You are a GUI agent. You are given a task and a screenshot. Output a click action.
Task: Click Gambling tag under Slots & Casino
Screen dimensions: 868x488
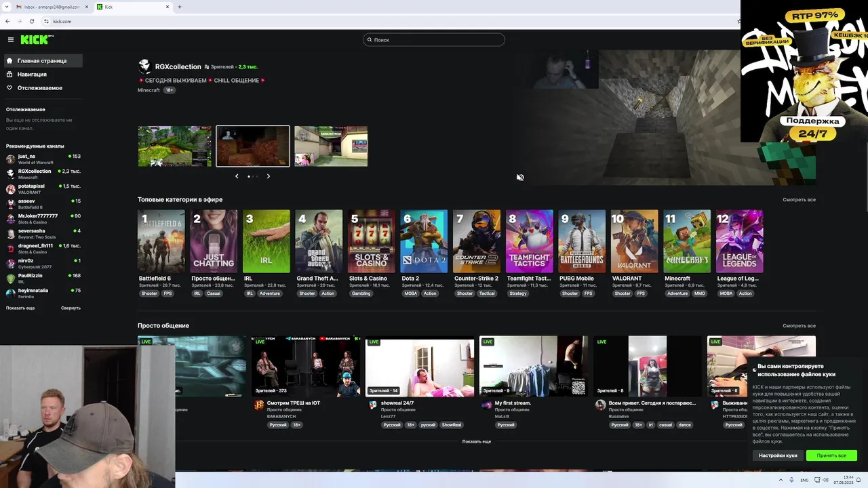361,293
